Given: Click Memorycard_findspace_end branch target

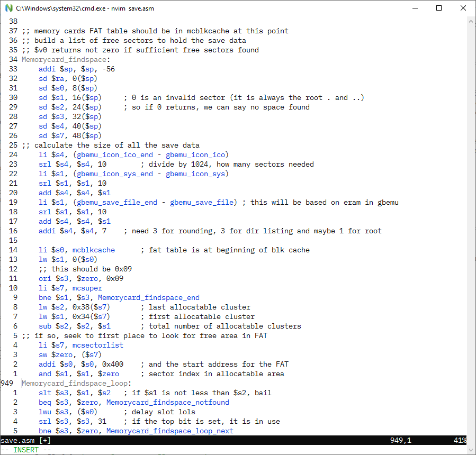Looking at the screenshot, I should (x=149, y=297).
